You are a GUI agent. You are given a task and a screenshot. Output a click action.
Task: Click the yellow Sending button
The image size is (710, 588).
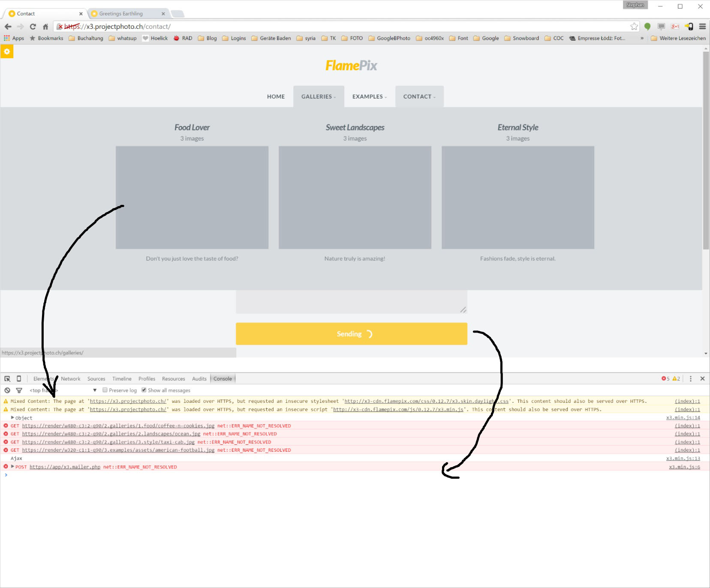352,334
